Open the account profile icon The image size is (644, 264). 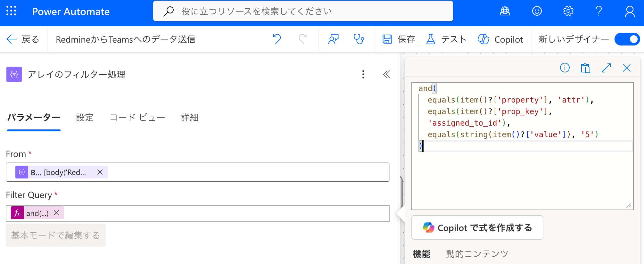(630, 11)
